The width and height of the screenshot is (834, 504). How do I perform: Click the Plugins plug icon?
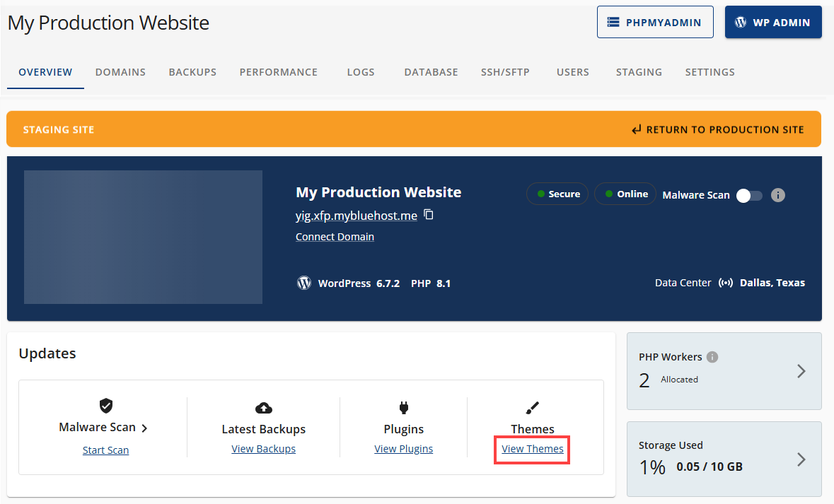point(403,407)
